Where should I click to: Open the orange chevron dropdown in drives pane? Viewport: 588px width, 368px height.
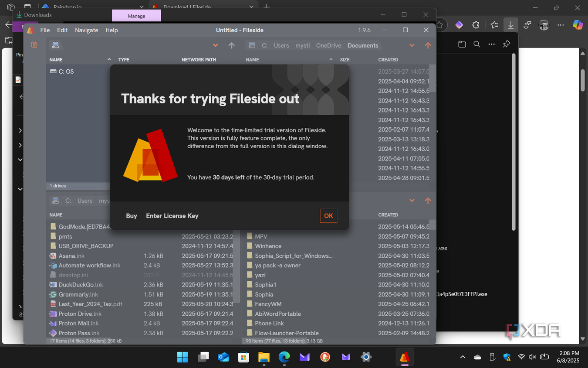(216, 45)
